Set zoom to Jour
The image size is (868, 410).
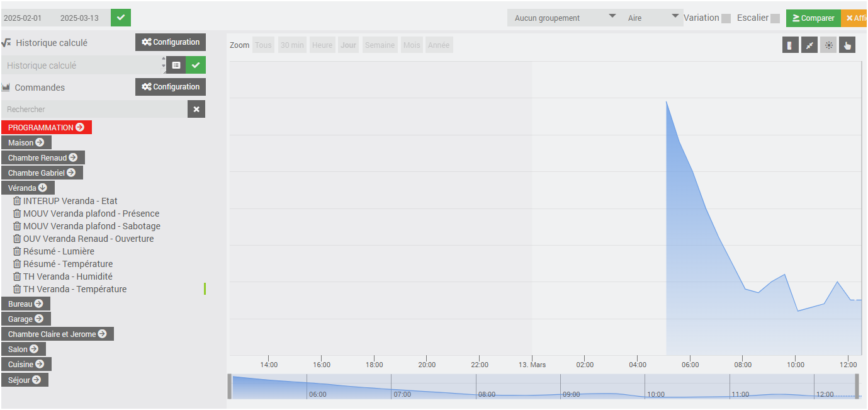coord(348,45)
